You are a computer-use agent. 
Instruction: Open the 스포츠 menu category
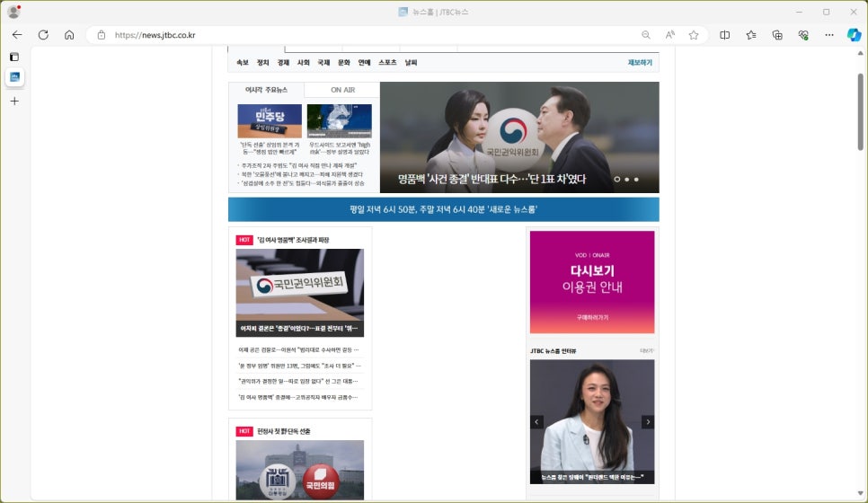click(x=387, y=63)
